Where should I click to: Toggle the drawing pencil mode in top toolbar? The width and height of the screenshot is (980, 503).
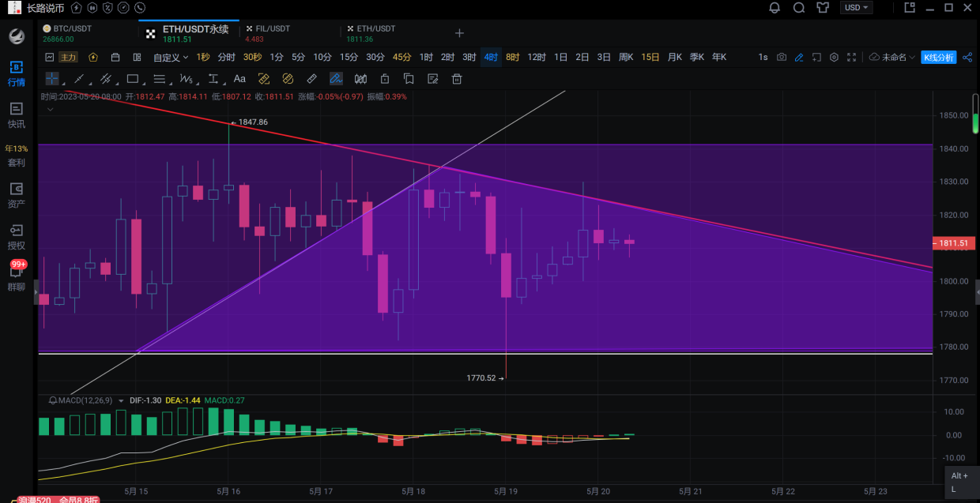pos(799,58)
